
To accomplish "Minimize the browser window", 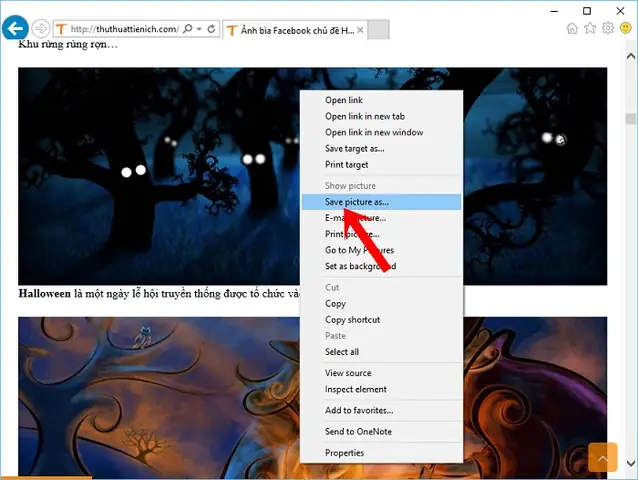I will point(554,11).
